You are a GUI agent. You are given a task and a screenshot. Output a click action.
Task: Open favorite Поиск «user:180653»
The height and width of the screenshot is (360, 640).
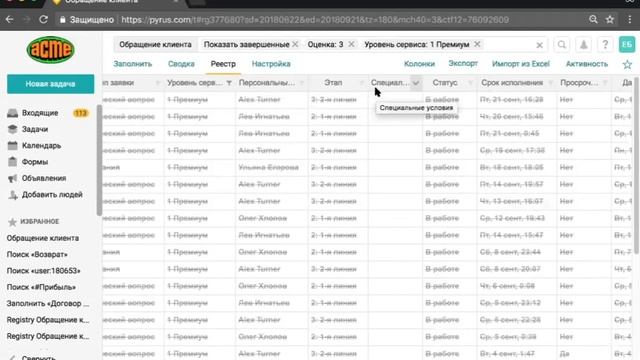tap(43, 271)
